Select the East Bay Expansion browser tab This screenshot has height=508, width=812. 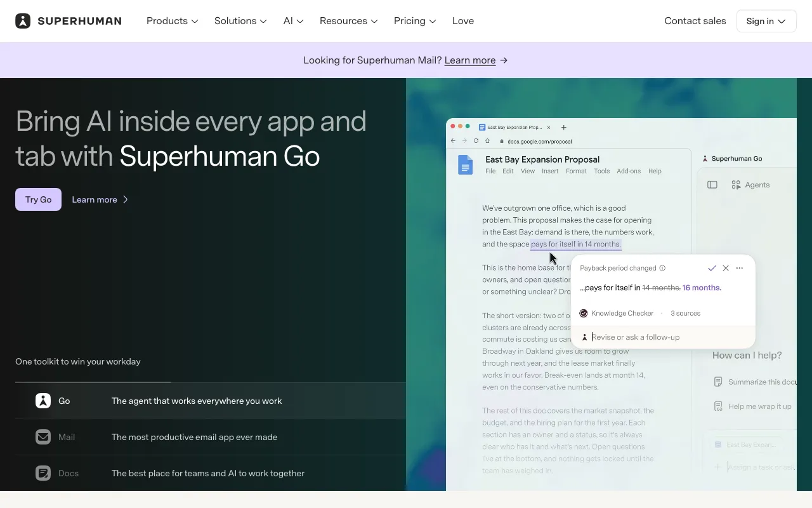(514, 127)
